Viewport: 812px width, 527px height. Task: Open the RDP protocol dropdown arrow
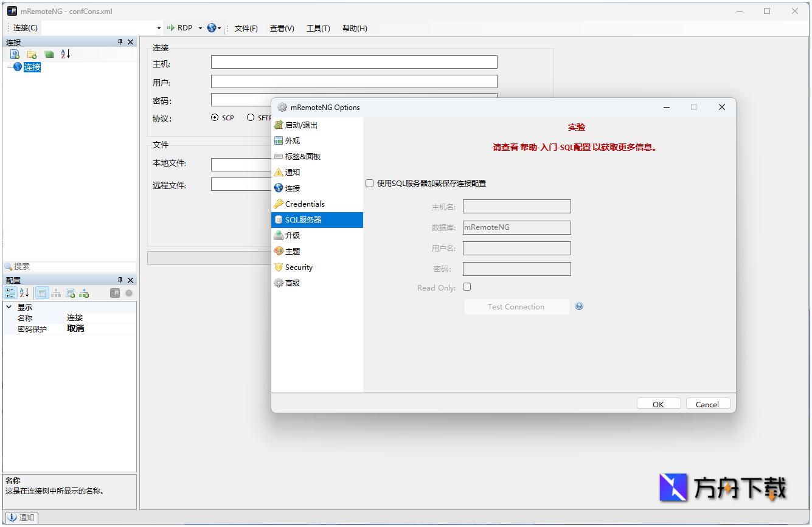200,28
